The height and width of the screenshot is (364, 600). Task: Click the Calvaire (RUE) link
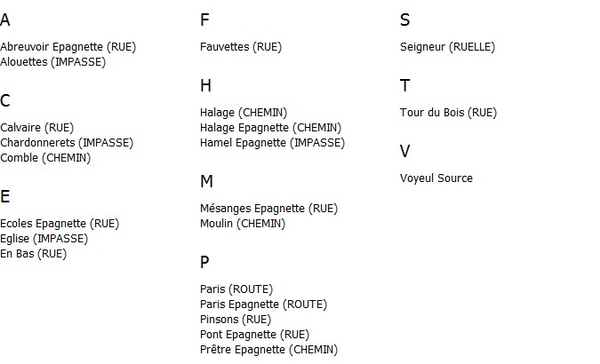[x=37, y=128]
